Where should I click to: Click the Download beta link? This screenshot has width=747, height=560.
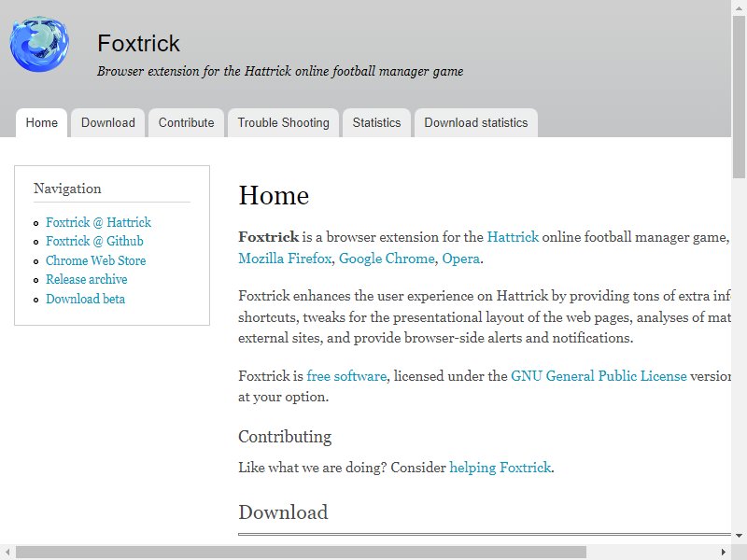click(85, 299)
